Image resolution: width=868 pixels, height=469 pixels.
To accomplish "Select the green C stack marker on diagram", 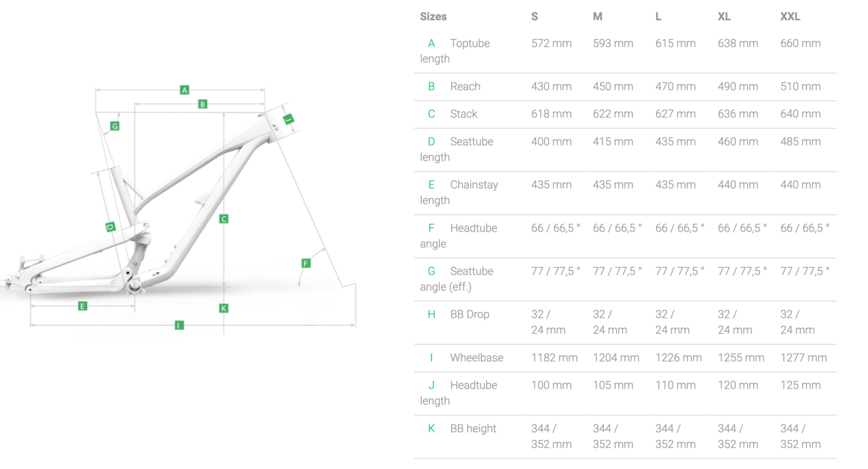I will point(224,219).
